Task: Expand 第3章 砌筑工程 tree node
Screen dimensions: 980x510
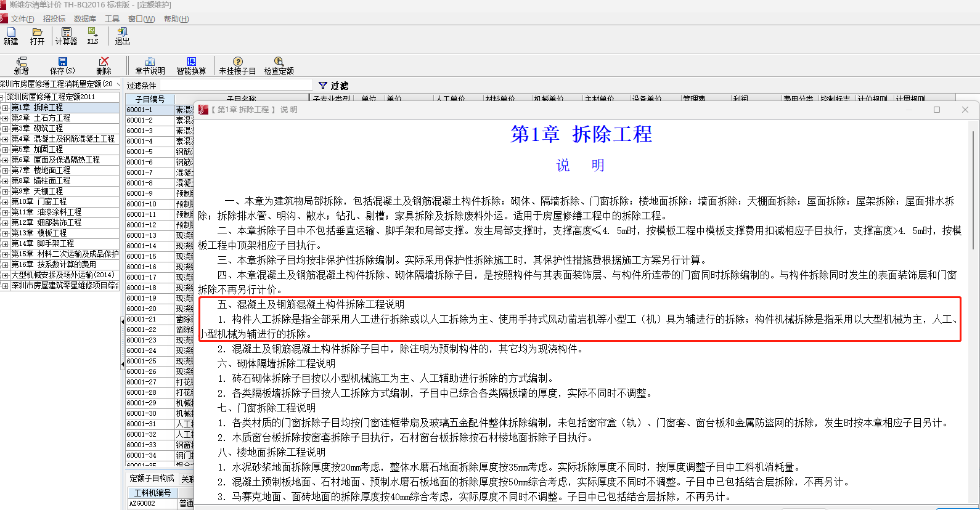Action: coord(5,129)
